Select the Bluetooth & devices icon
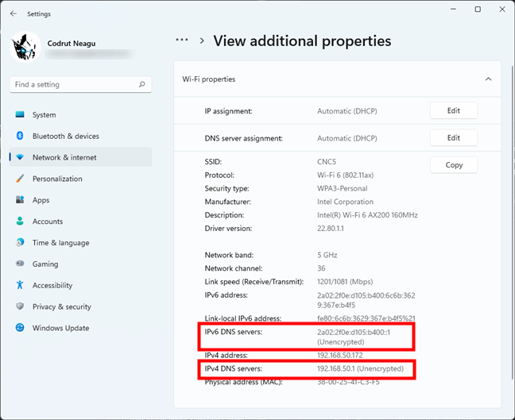Image resolution: width=515 pixels, height=420 pixels. 20,136
